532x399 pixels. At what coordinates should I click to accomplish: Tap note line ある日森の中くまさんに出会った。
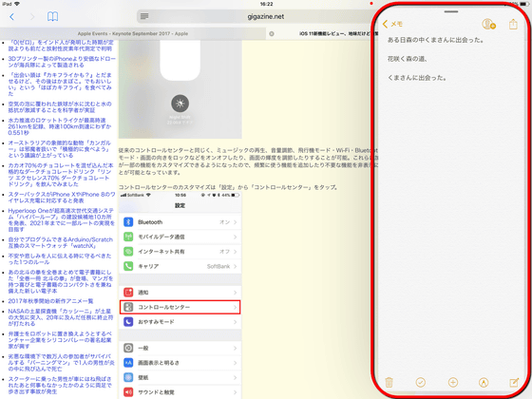click(x=436, y=40)
